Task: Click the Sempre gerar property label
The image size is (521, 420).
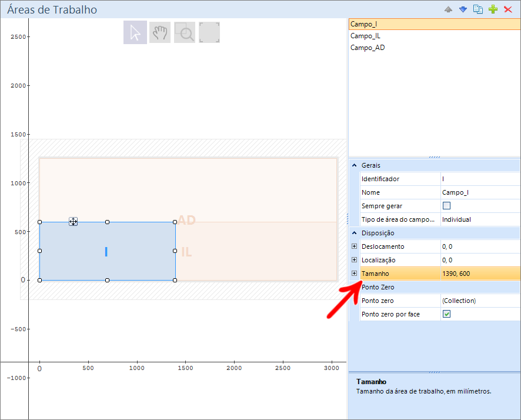Action: pyautogui.click(x=382, y=206)
